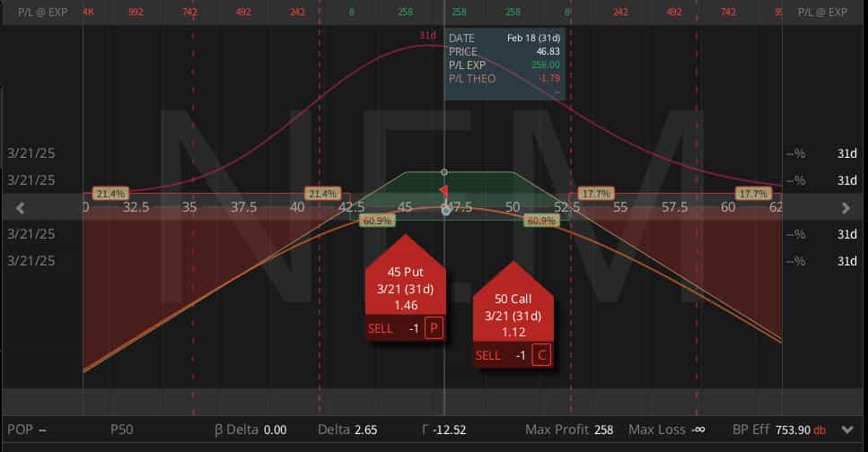
Task: Toggle the C type box on 50 Call
Action: pyautogui.click(x=541, y=355)
